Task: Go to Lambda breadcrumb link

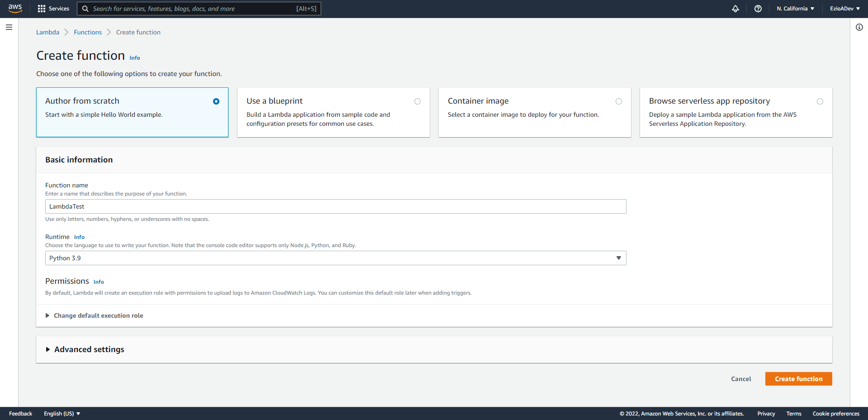Action: tap(47, 32)
